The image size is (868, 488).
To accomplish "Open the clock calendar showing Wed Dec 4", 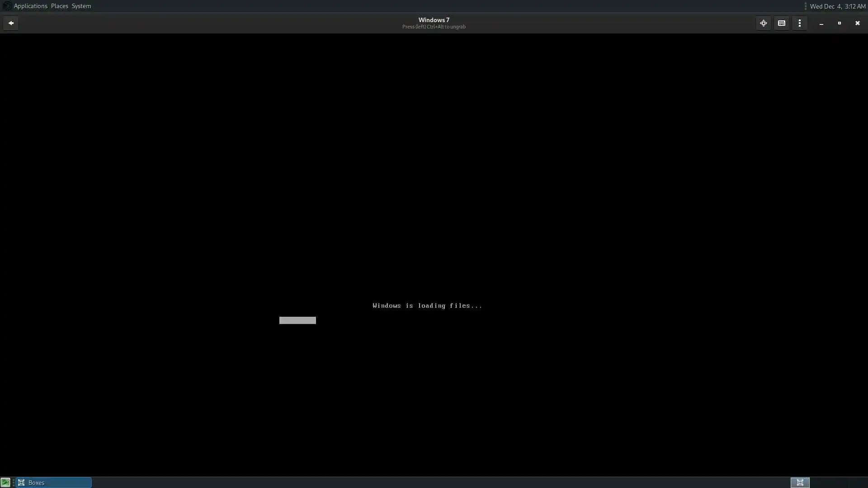I will pyautogui.click(x=837, y=6).
